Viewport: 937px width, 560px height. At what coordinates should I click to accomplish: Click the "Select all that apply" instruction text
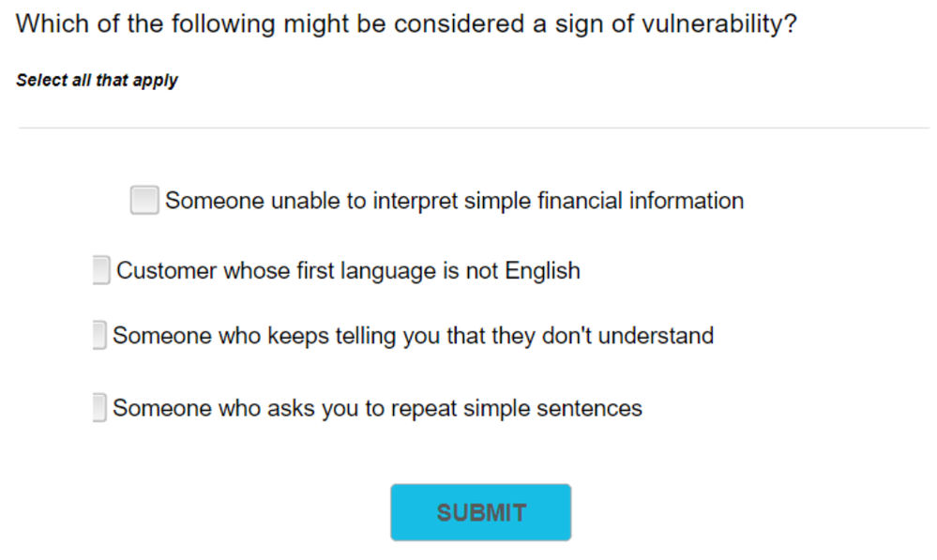[97, 81]
